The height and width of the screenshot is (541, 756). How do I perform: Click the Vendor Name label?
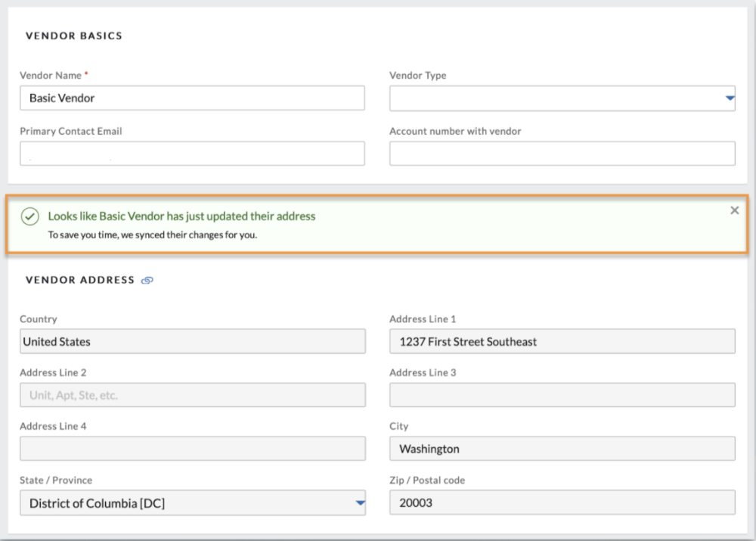[51, 76]
